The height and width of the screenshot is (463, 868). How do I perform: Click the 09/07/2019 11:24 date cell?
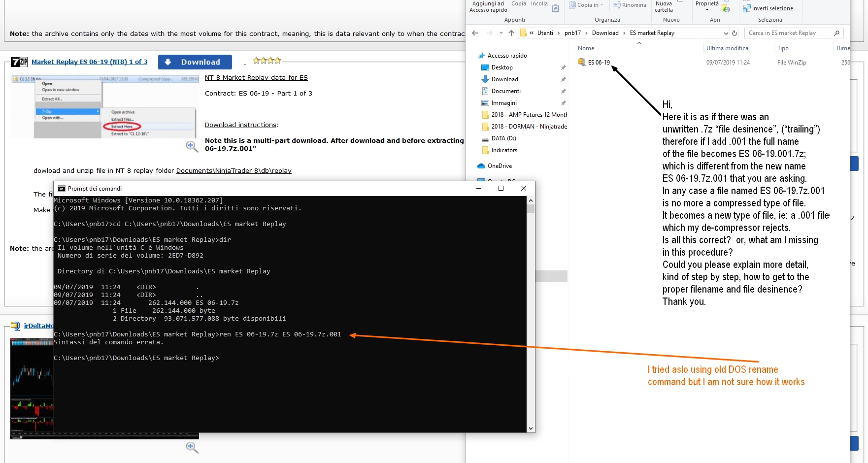[728, 63]
